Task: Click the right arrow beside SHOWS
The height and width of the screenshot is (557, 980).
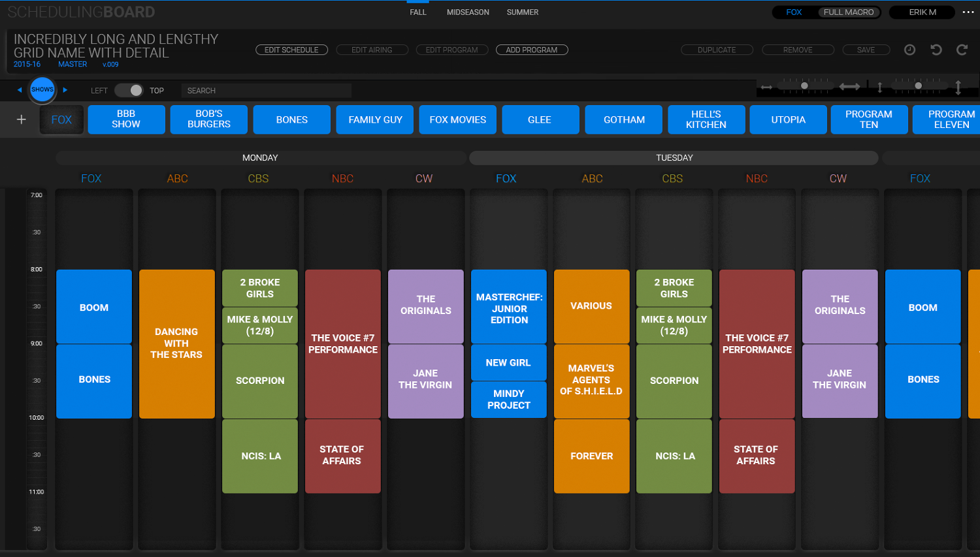Action: pos(65,90)
